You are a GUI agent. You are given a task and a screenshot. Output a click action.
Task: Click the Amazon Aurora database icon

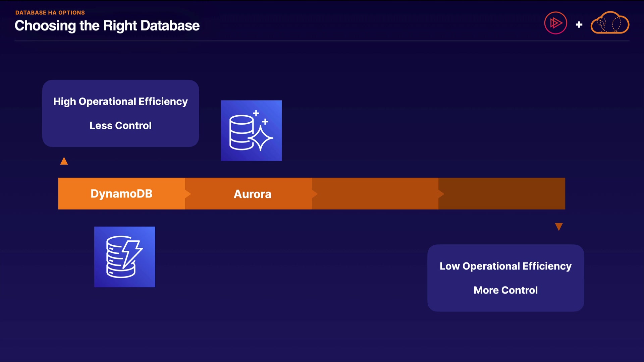(251, 130)
